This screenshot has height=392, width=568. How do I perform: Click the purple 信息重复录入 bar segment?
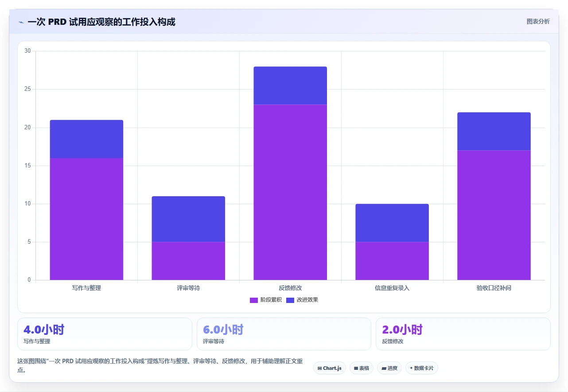click(x=392, y=261)
